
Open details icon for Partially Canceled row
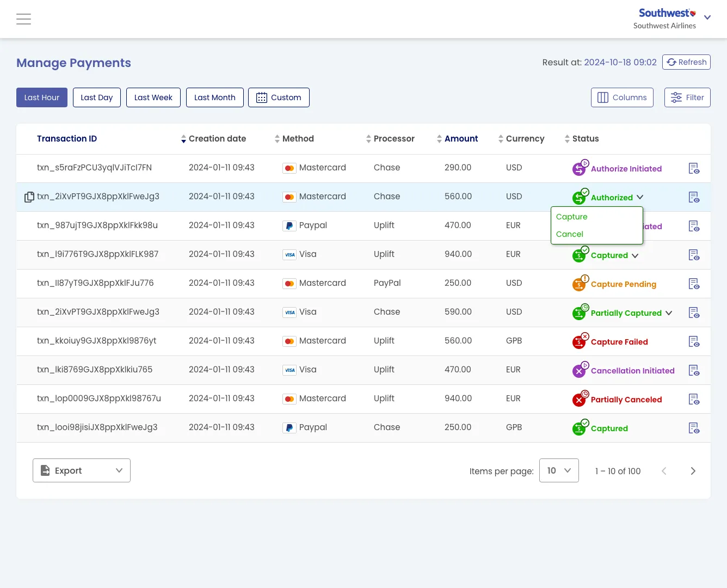pos(694,399)
